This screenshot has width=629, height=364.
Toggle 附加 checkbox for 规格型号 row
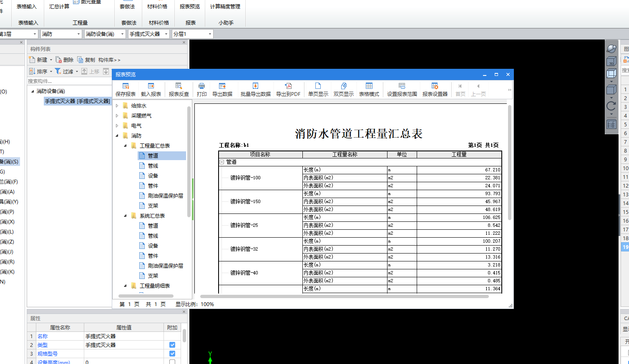pos(172,354)
